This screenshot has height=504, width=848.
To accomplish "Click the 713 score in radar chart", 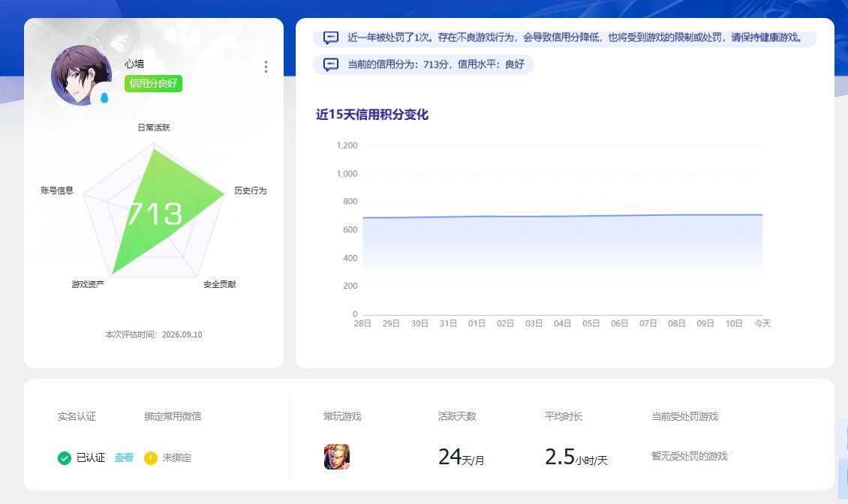I will point(155,214).
